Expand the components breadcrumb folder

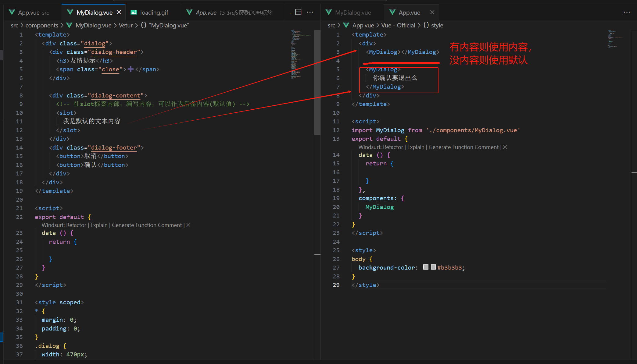click(x=41, y=25)
